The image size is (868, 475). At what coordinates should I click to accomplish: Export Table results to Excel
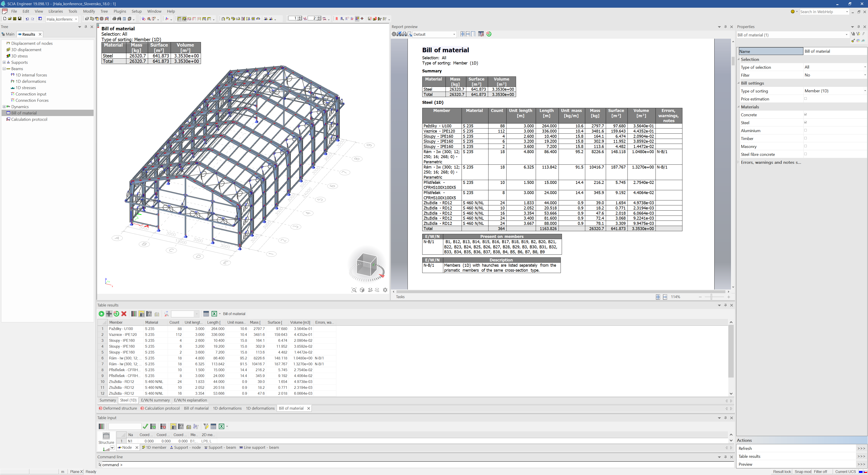(x=214, y=314)
